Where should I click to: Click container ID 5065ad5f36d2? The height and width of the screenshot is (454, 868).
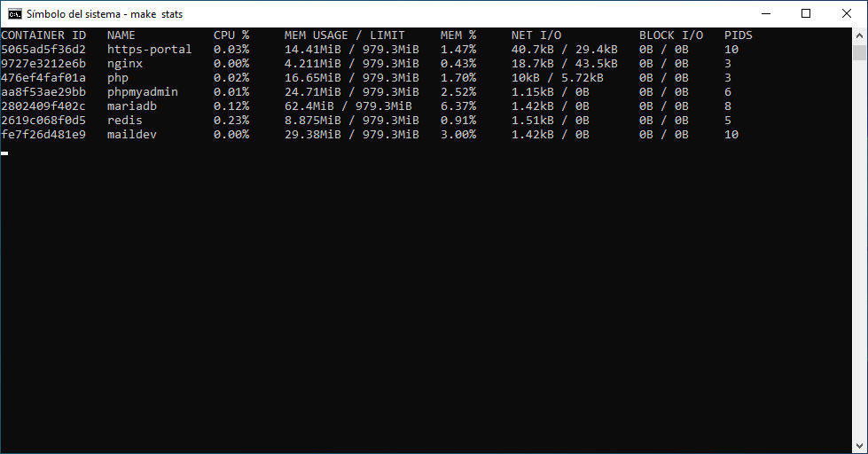(x=43, y=50)
